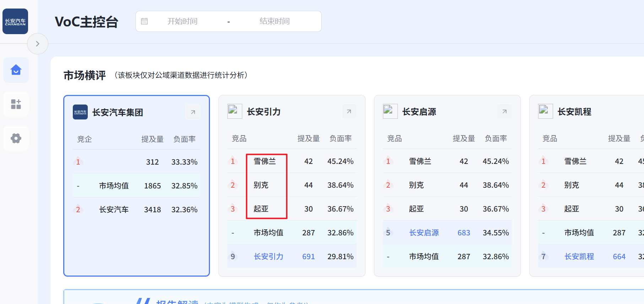
Task: Open the home dashboard icon
Action: click(x=16, y=70)
